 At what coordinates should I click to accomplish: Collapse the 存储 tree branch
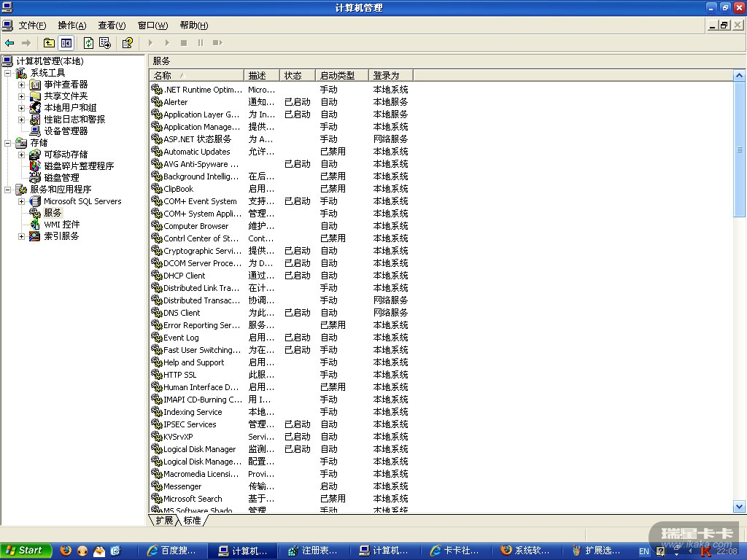(7, 143)
